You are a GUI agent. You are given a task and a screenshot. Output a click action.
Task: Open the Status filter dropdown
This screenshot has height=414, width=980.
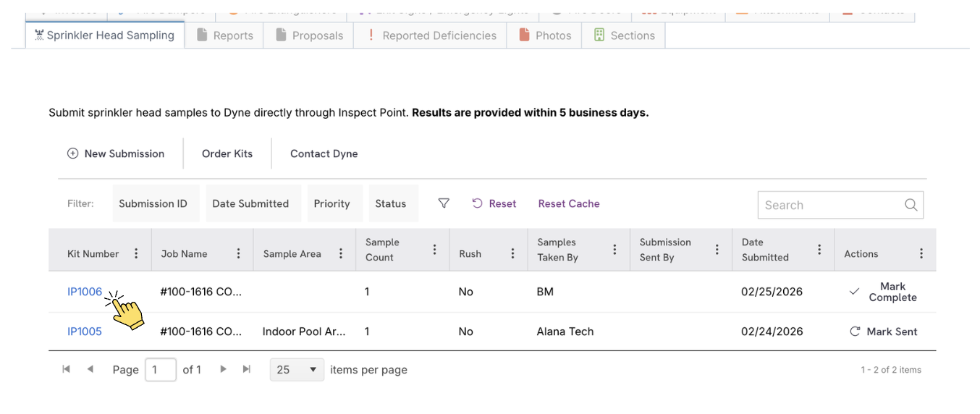click(x=391, y=203)
